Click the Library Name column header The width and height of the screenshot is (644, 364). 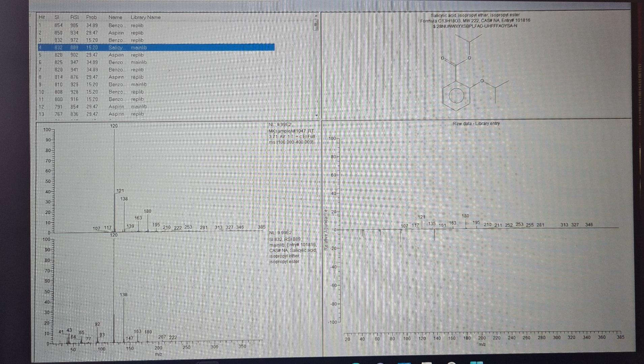[x=146, y=17]
